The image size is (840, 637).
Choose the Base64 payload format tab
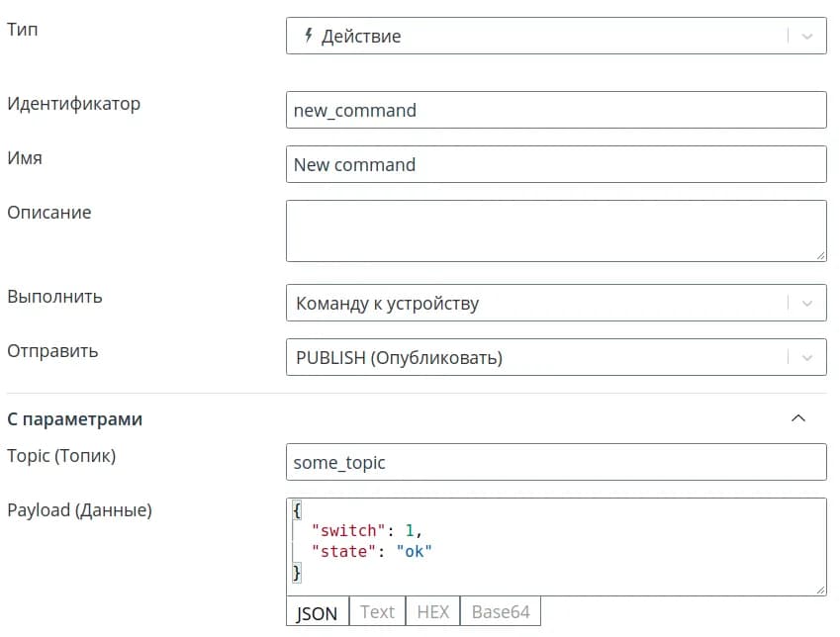[x=501, y=612]
